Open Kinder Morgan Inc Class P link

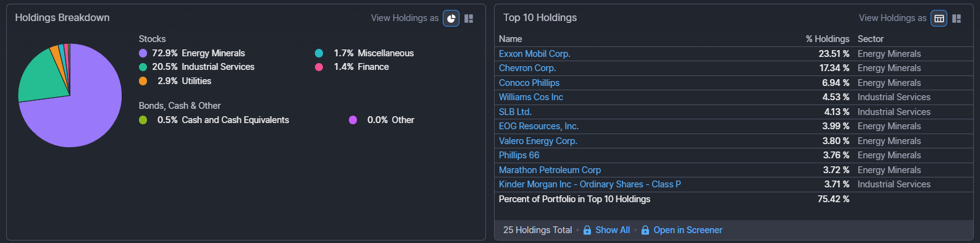[590, 184]
